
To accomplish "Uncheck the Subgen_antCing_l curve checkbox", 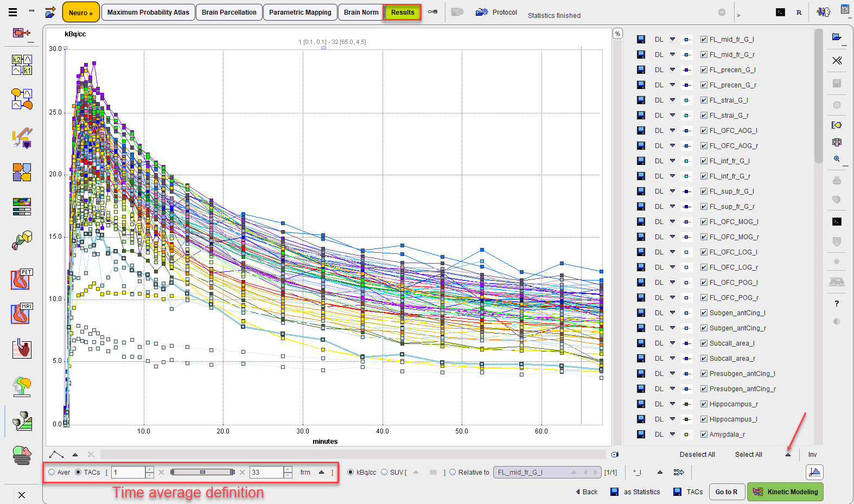I will coord(703,312).
